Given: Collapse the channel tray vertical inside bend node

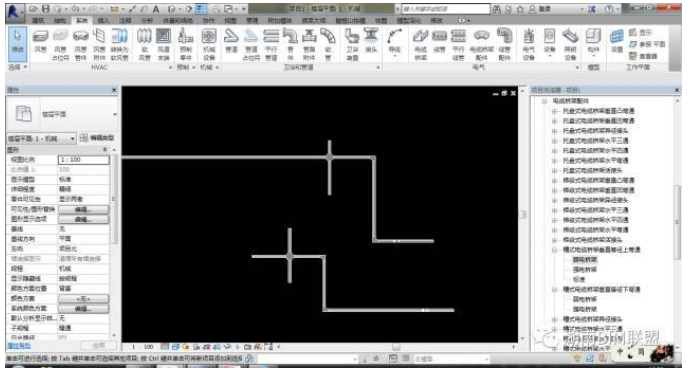Looking at the screenshot, I should [554, 289].
